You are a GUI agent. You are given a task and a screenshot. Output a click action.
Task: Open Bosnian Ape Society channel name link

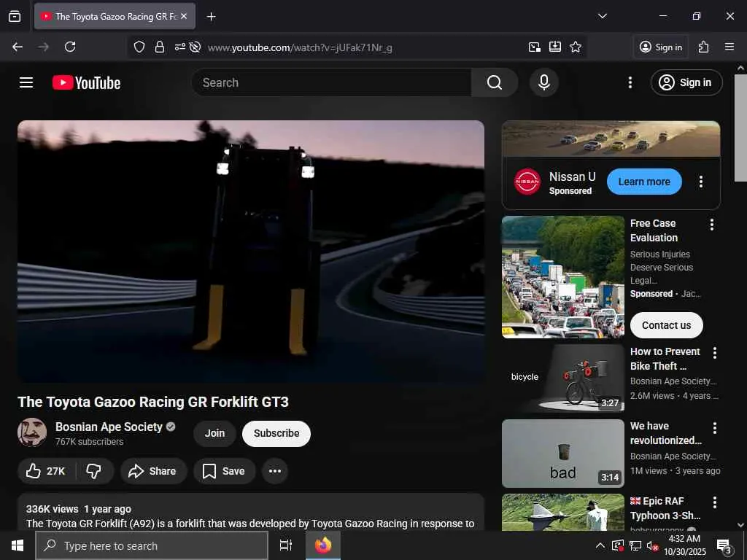click(x=109, y=427)
